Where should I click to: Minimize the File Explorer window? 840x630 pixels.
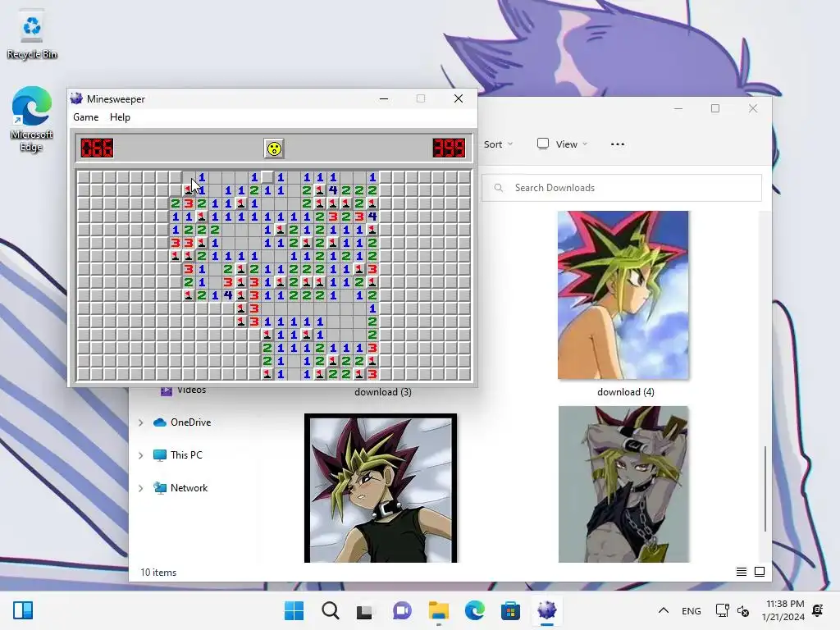(x=678, y=109)
